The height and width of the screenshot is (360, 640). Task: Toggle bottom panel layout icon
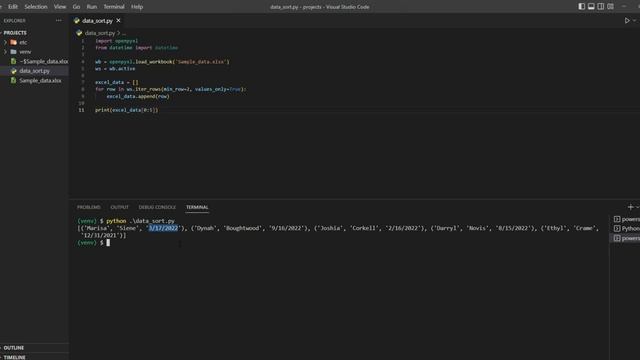591,7
